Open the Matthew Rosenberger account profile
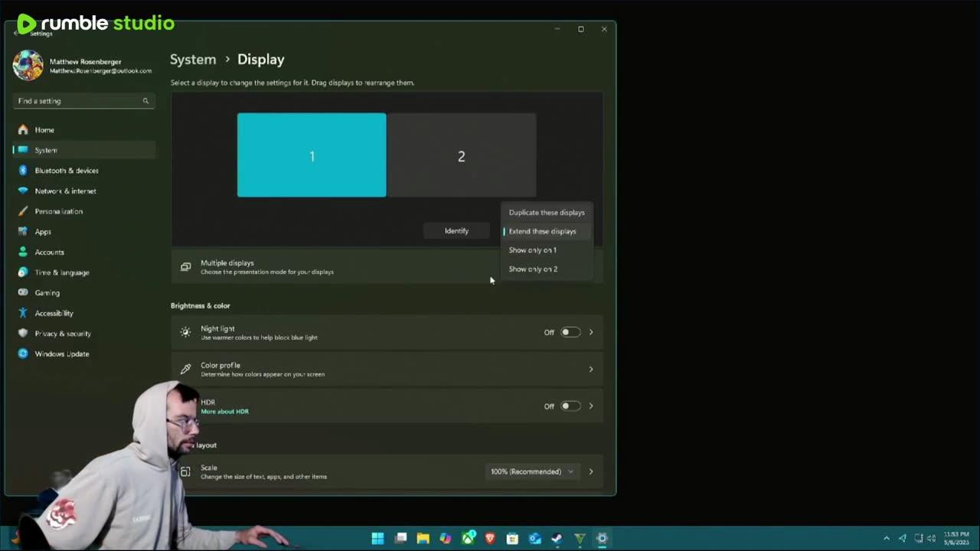This screenshot has width=980, height=551. [x=83, y=66]
